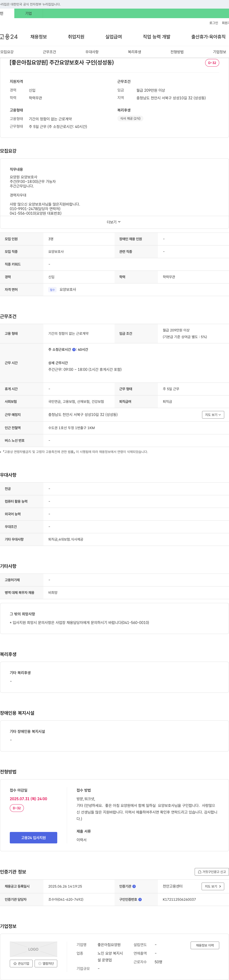Open the 취업지원 menu

[x=76, y=37]
